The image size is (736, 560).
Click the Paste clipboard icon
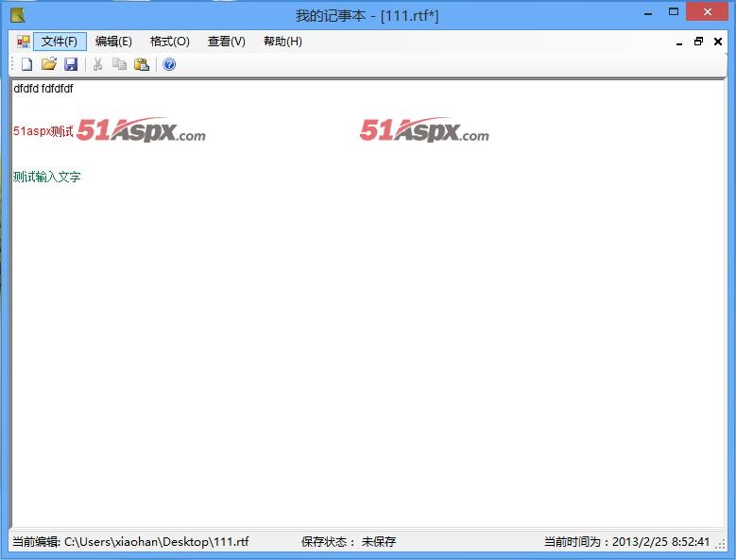142,64
